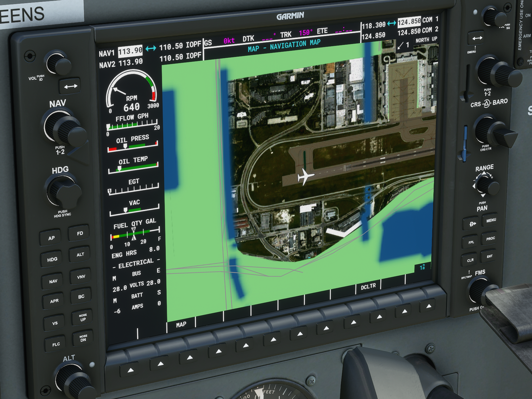Toggle HDG mode key on autopilot panel

(51, 259)
